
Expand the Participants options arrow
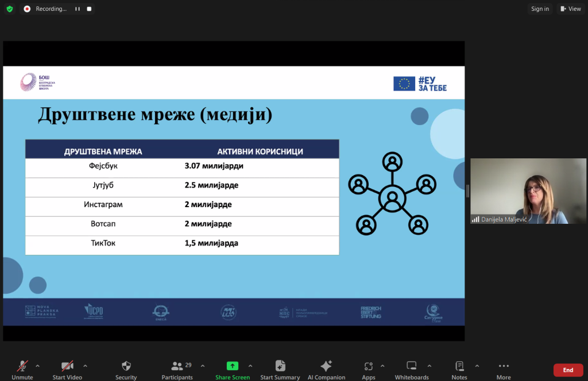point(203,366)
